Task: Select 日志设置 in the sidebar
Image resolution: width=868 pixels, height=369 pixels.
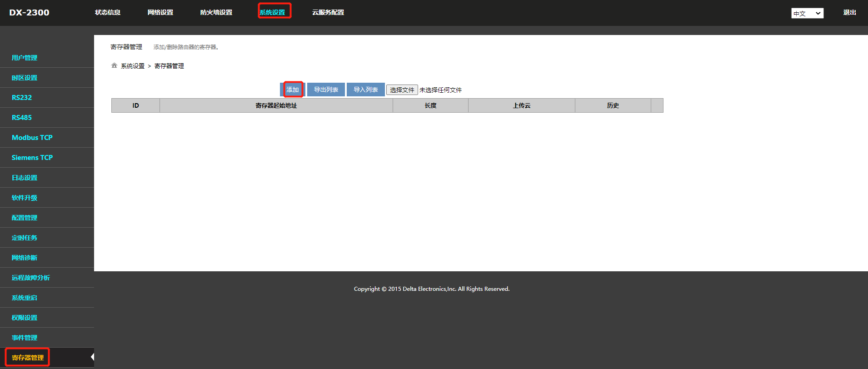Action: point(25,178)
